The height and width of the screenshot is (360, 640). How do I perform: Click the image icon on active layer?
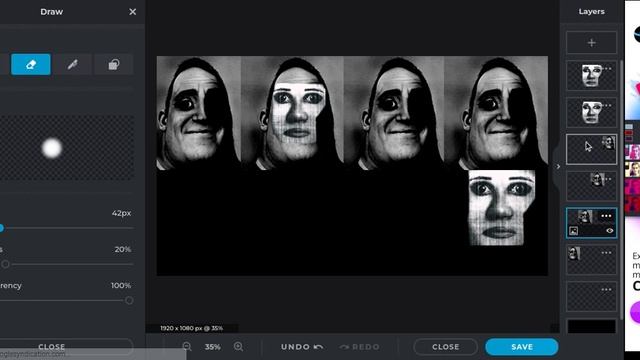[x=573, y=231]
